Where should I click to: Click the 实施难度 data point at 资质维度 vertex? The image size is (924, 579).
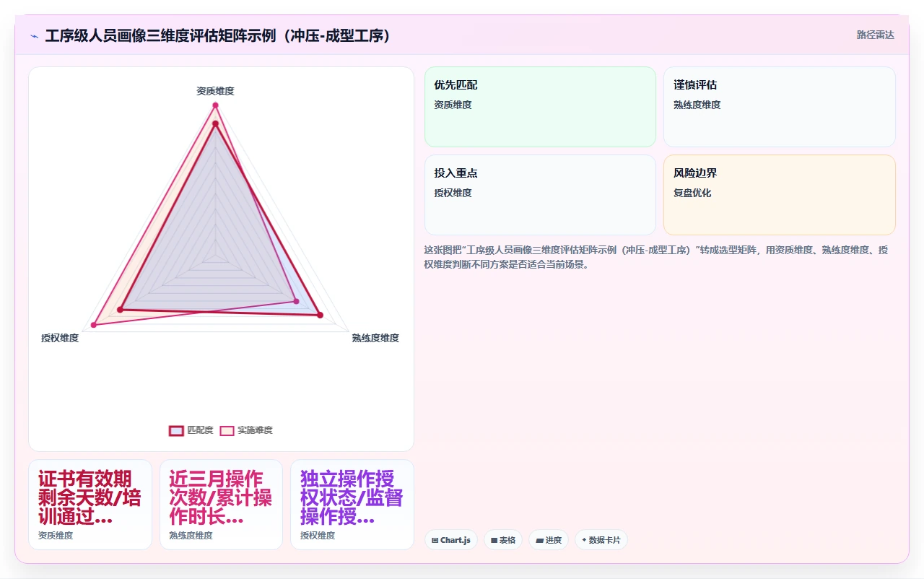215,105
